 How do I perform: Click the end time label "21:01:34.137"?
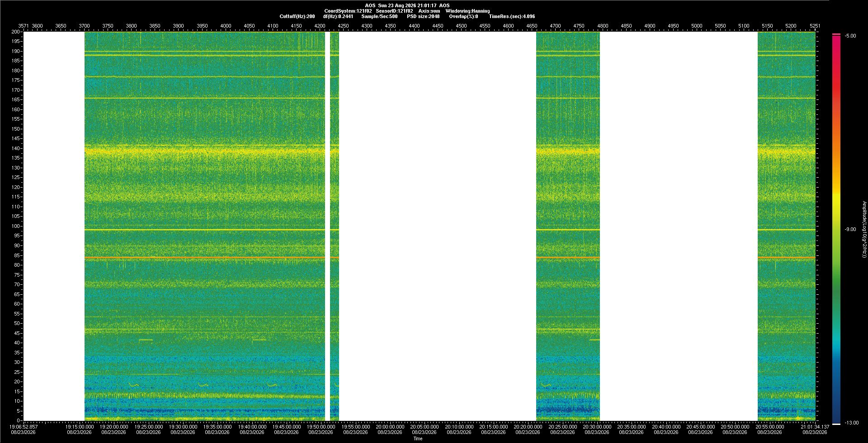(x=815, y=426)
